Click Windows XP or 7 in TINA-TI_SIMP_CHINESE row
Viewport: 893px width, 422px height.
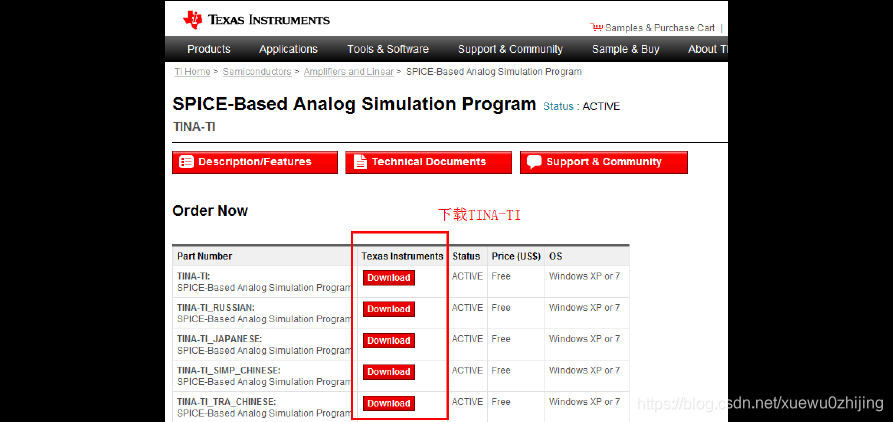584,370
